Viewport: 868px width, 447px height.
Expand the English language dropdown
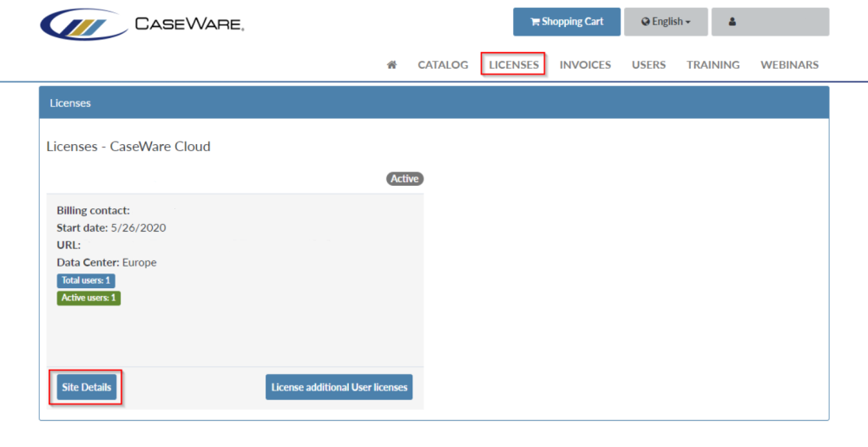tap(666, 22)
